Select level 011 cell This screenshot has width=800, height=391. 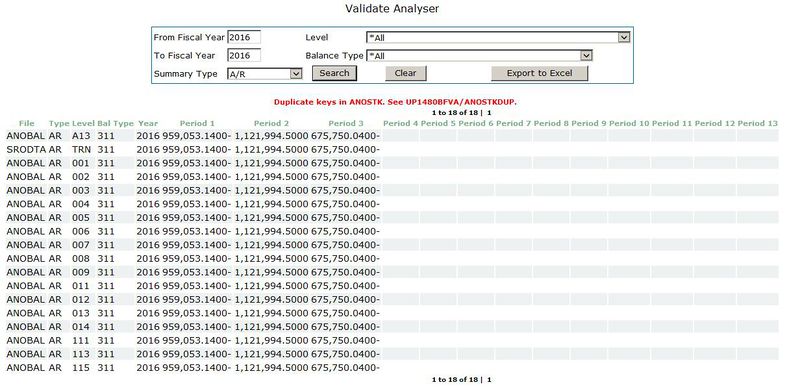point(81,285)
